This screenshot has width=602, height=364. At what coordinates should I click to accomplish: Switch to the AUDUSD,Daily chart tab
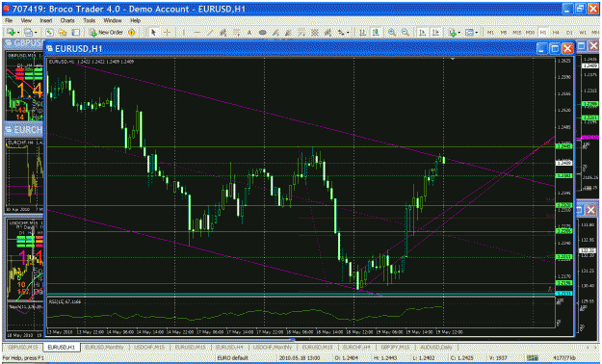point(435,347)
